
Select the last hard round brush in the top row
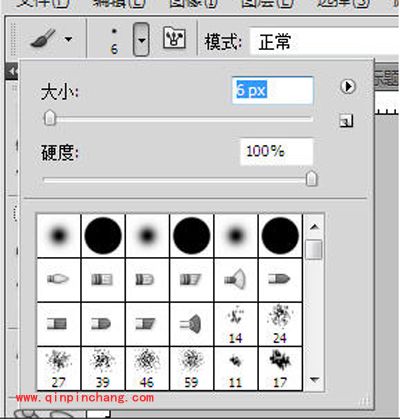pos(280,235)
